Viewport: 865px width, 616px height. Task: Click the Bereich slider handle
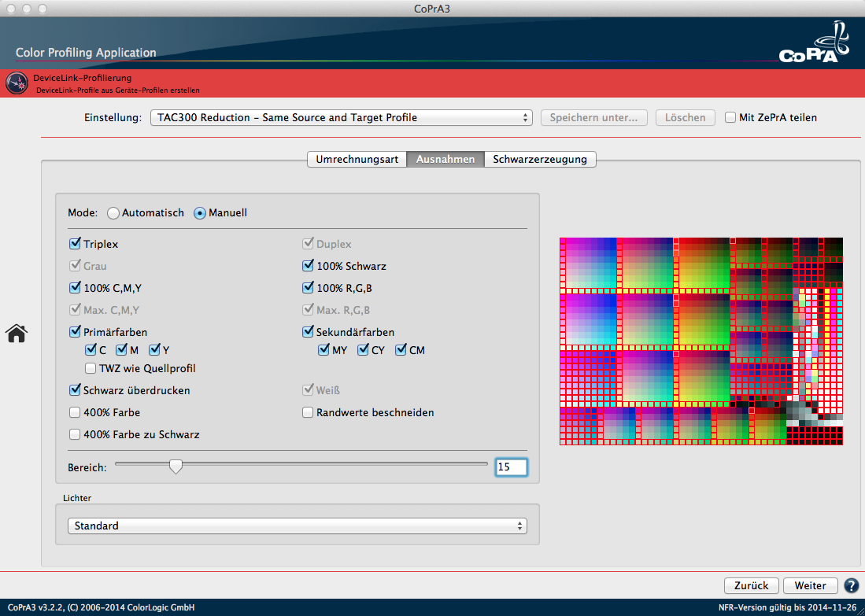176,467
